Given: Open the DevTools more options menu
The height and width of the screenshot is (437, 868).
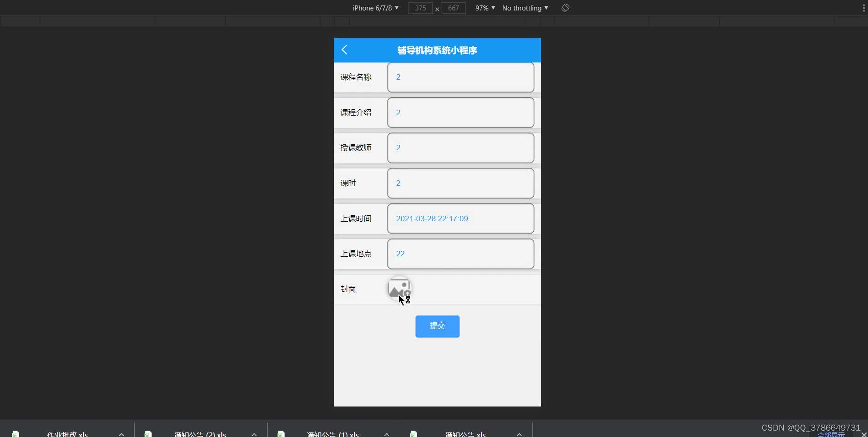Looking at the screenshot, I should point(863,8).
